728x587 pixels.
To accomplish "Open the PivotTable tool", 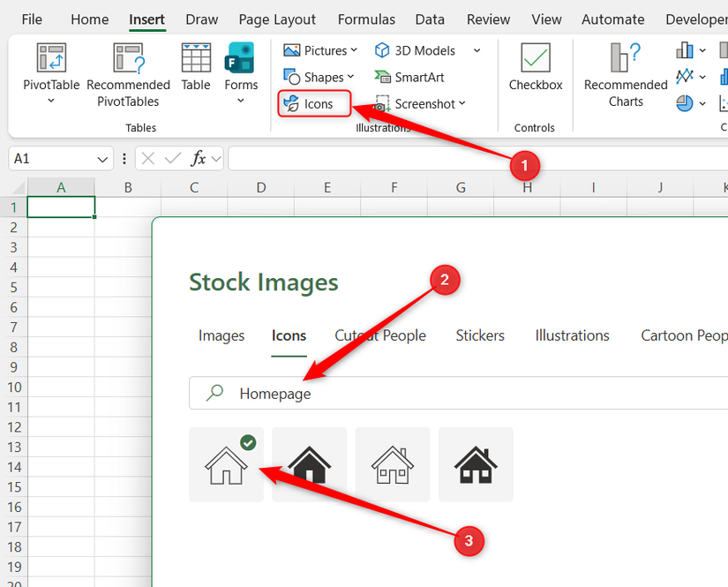I will pyautogui.click(x=51, y=67).
